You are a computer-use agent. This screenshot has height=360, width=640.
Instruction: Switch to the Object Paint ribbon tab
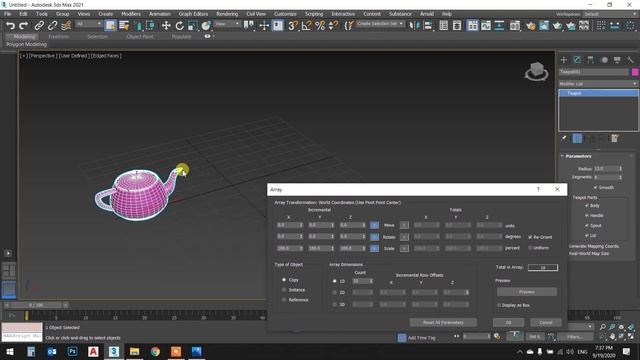(x=140, y=36)
